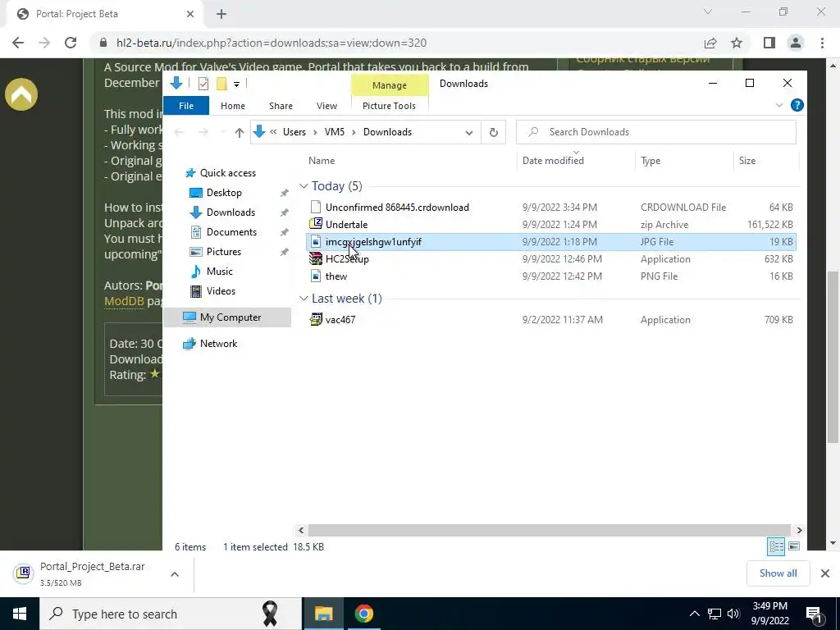Click the Manage contextual tab
Screen dimensions: 840x630
pos(390,85)
